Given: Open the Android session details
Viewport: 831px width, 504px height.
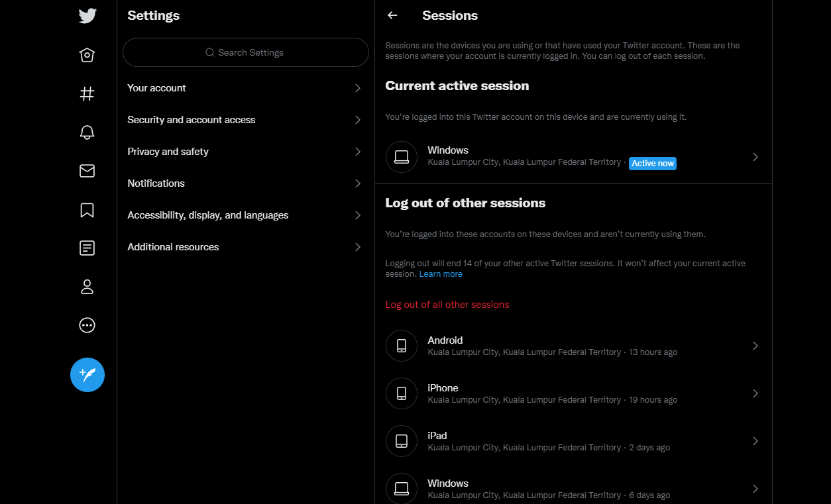Looking at the screenshot, I should tap(573, 346).
